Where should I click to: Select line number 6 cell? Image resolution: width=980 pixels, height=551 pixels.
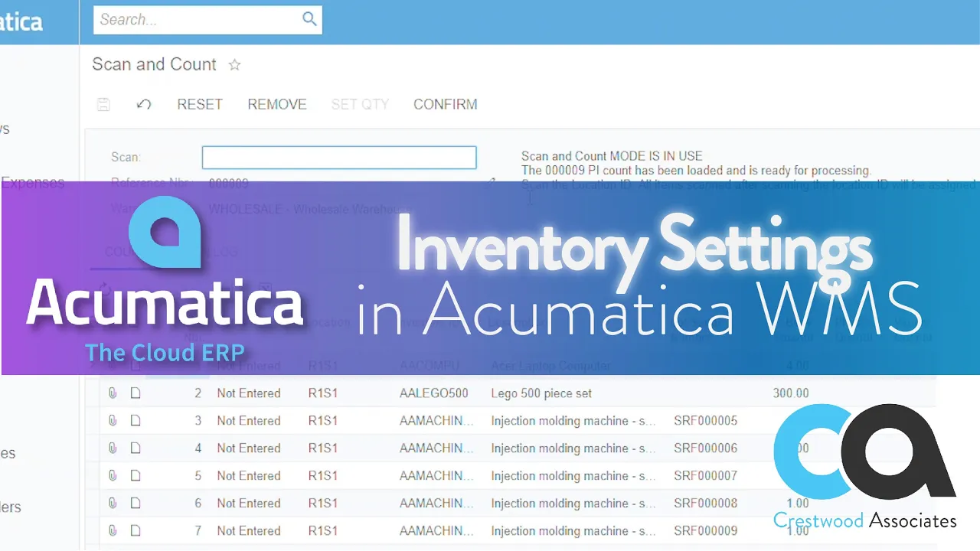198,504
